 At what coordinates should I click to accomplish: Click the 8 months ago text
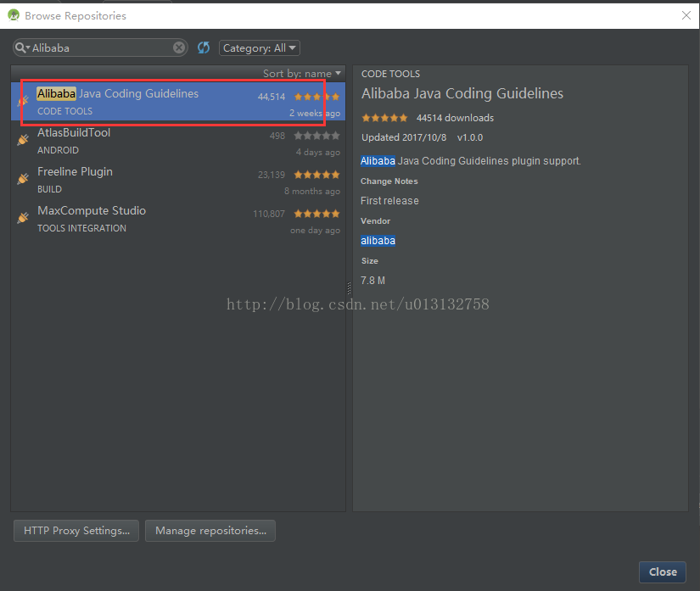pyautogui.click(x=312, y=191)
